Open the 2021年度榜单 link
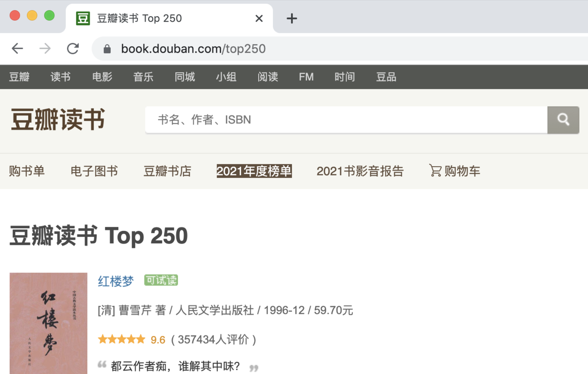588x374 pixels. tap(254, 171)
